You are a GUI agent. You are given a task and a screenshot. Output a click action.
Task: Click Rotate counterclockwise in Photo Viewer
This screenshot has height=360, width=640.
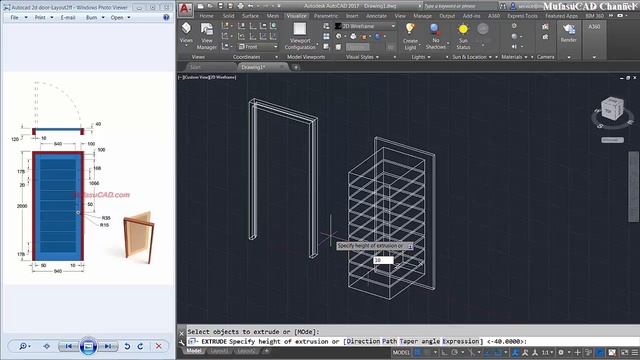[x=127, y=346]
